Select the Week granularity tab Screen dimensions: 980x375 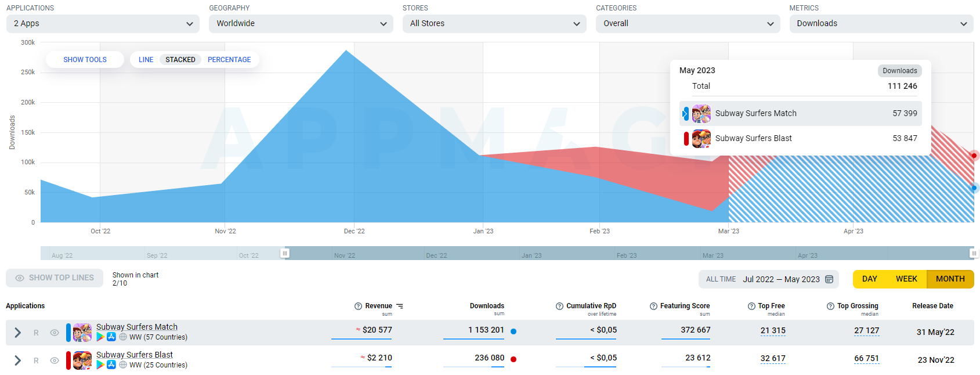point(906,279)
